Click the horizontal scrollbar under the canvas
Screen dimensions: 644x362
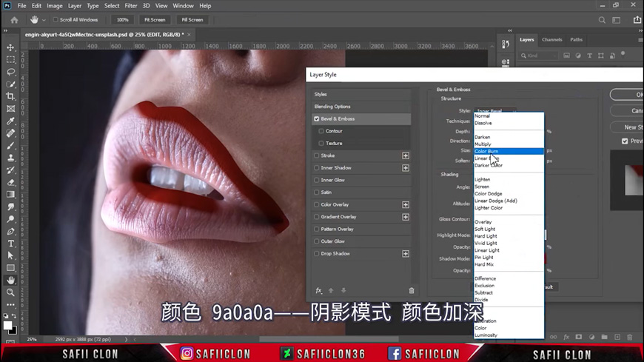329,339
